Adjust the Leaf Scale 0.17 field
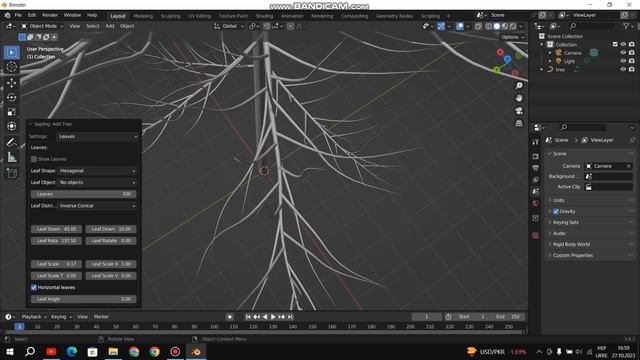Viewport: 640px width, 360px height. (56, 264)
